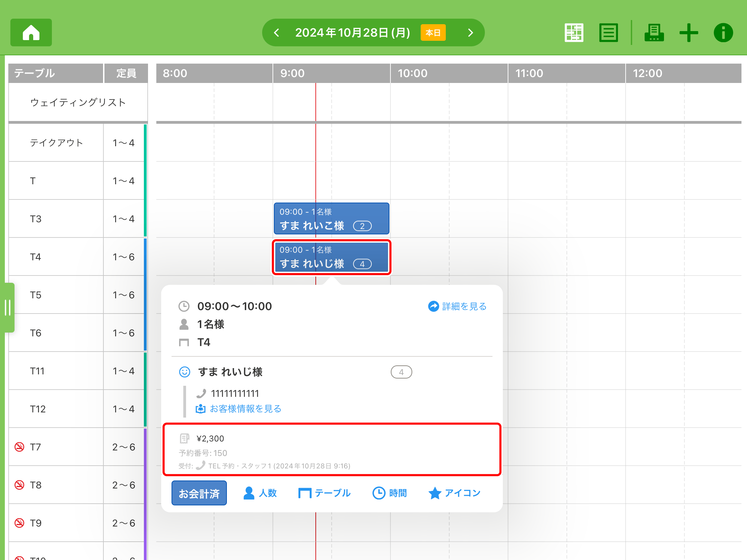Select the ウェイティングリスト row
747x560 pixels.
point(78,102)
